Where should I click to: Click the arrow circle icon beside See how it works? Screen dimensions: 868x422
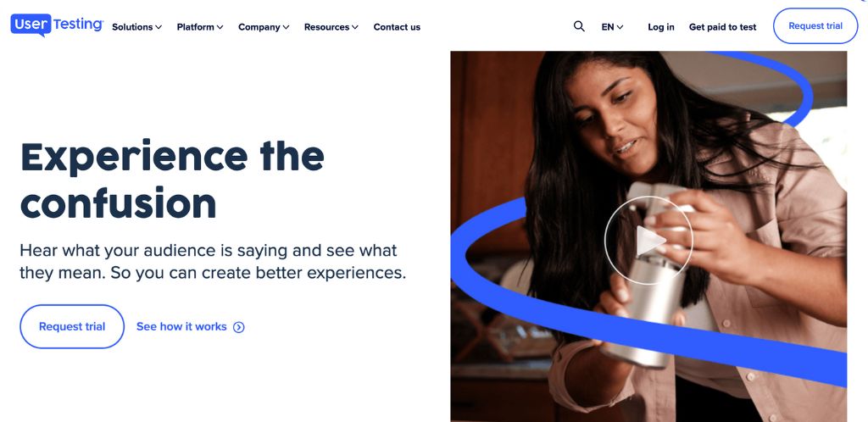[238, 327]
